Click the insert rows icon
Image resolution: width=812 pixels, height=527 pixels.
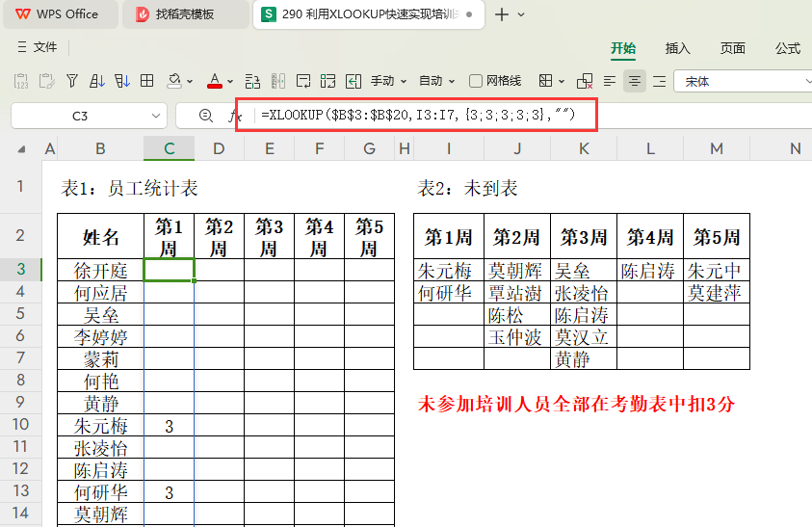tap(252, 81)
